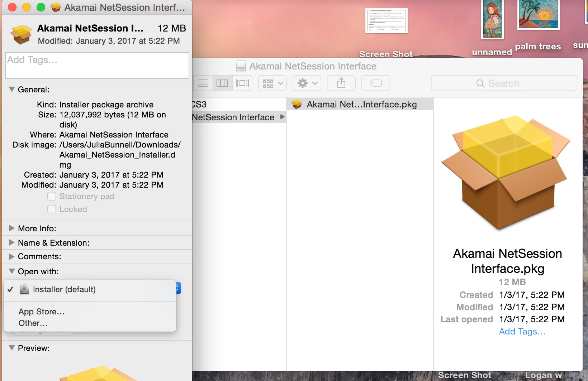Image resolution: width=588 pixels, height=381 pixels.
Task: Expand the More Info section
Action: coord(12,228)
